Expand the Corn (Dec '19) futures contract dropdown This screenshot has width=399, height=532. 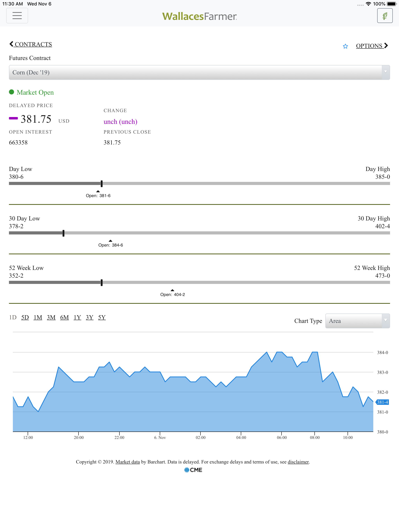coord(199,72)
